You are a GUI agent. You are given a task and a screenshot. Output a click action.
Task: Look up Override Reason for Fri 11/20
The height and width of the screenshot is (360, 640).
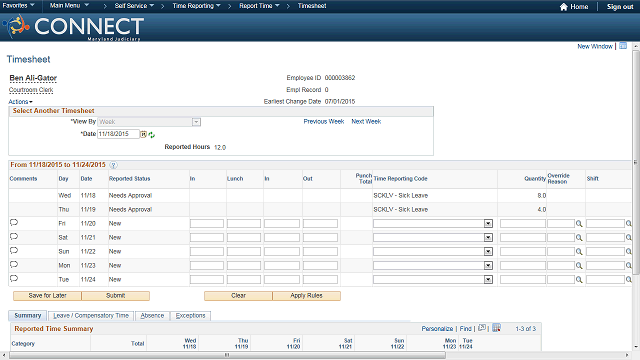(x=579, y=224)
